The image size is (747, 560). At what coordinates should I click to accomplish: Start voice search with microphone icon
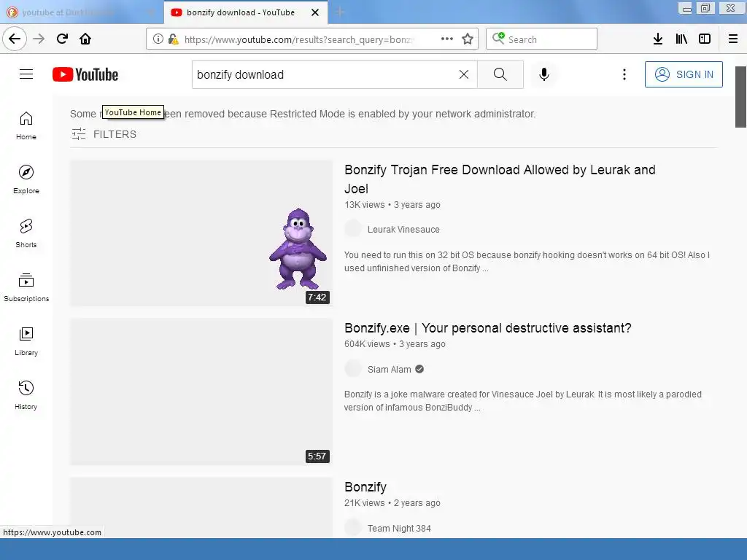click(x=544, y=74)
